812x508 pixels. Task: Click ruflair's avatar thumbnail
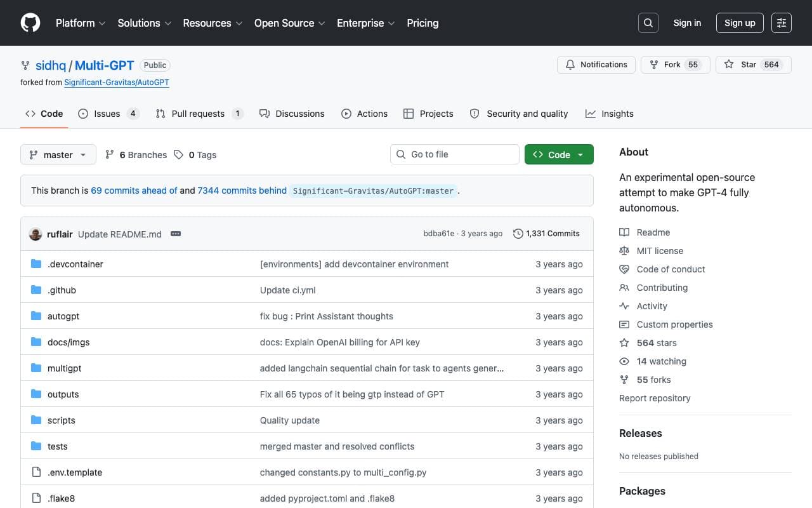[x=36, y=234]
